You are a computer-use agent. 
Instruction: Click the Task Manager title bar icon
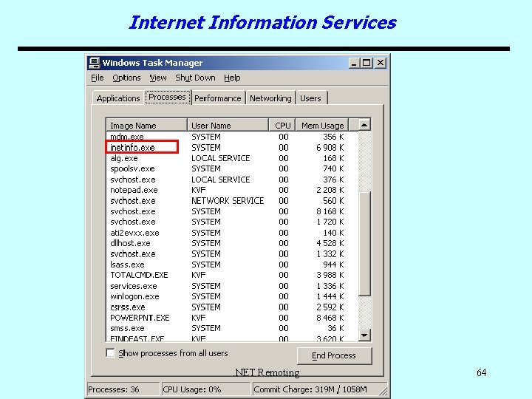94,63
